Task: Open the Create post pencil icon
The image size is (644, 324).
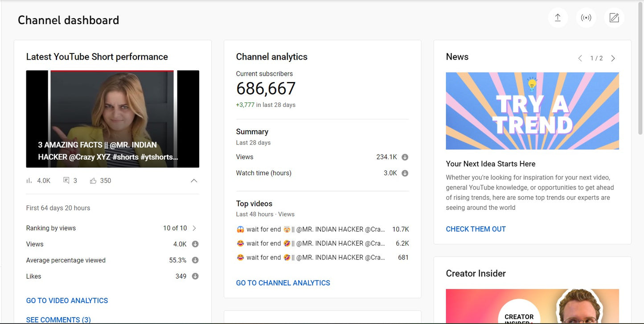Action: click(614, 17)
